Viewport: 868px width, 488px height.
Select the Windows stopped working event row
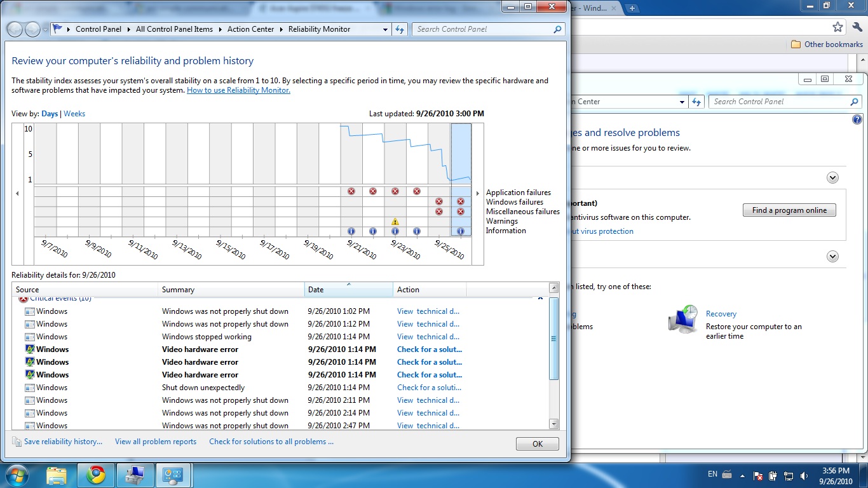[280, 337]
